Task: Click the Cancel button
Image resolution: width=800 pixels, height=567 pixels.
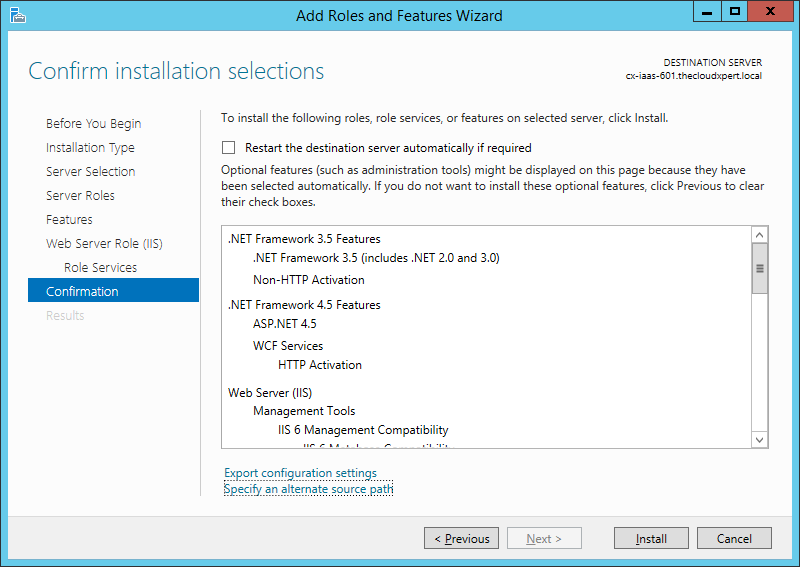Action: [x=734, y=538]
